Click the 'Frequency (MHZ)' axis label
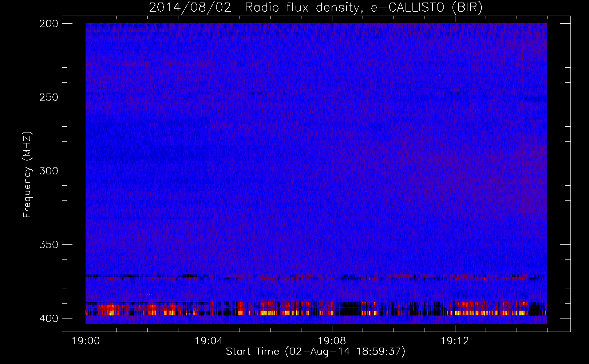Image resolution: width=589 pixels, height=364 pixels. tap(27, 174)
